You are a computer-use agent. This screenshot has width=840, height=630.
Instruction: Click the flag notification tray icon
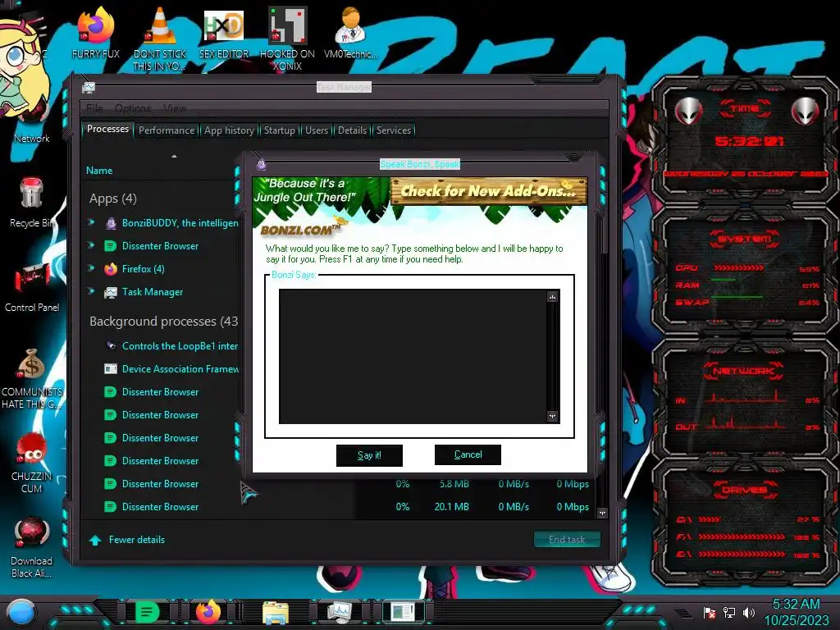click(710, 612)
